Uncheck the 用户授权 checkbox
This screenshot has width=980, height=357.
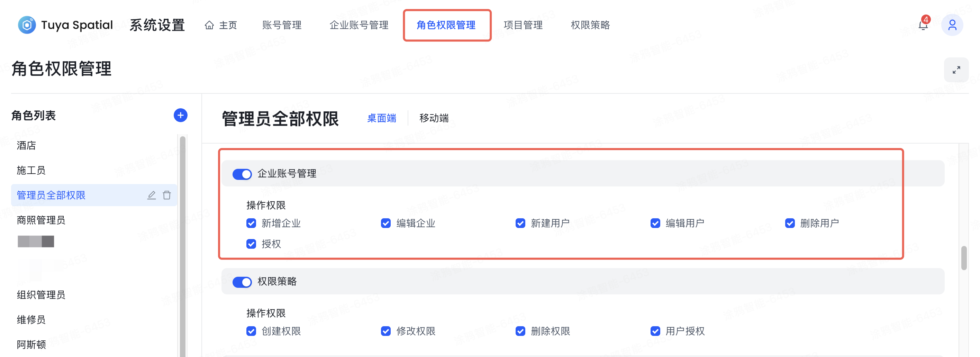pyautogui.click(x=655, y=331)
